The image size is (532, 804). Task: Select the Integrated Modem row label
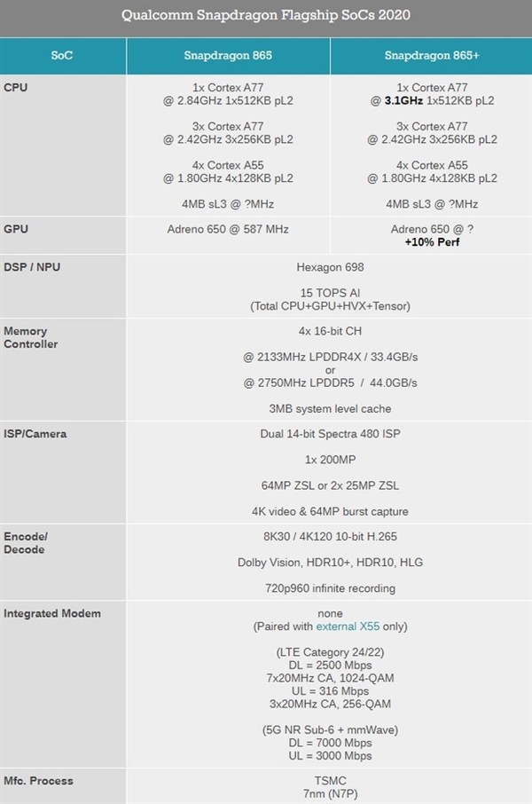point(52,613)
